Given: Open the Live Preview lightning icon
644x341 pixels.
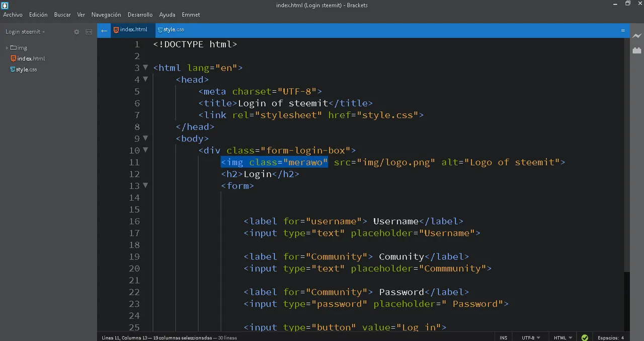Looking at the screenshot, I should (x=637, y=36).
